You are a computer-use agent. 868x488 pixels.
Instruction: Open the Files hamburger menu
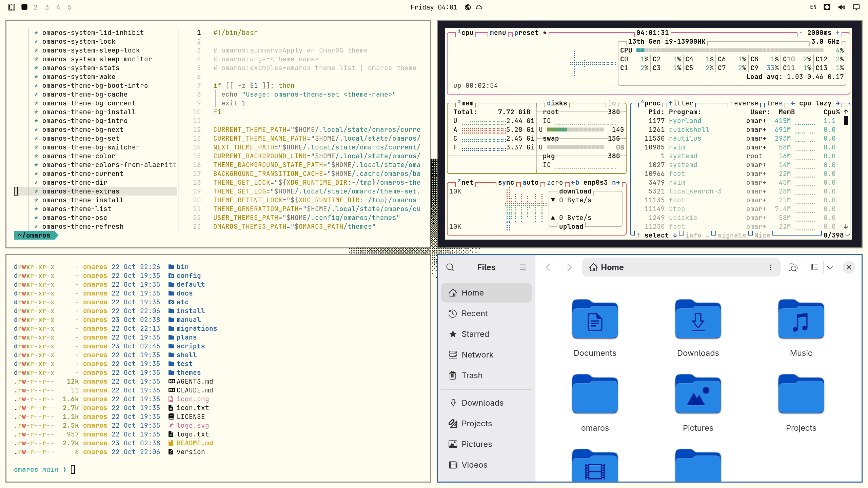[522, 267]
